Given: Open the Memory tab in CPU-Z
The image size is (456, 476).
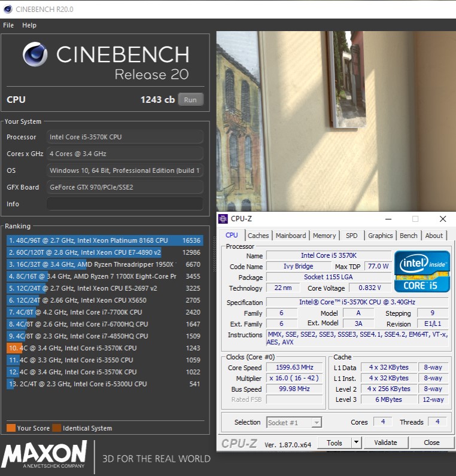Looking at the screenshot, I should click(x=324, y=236).
